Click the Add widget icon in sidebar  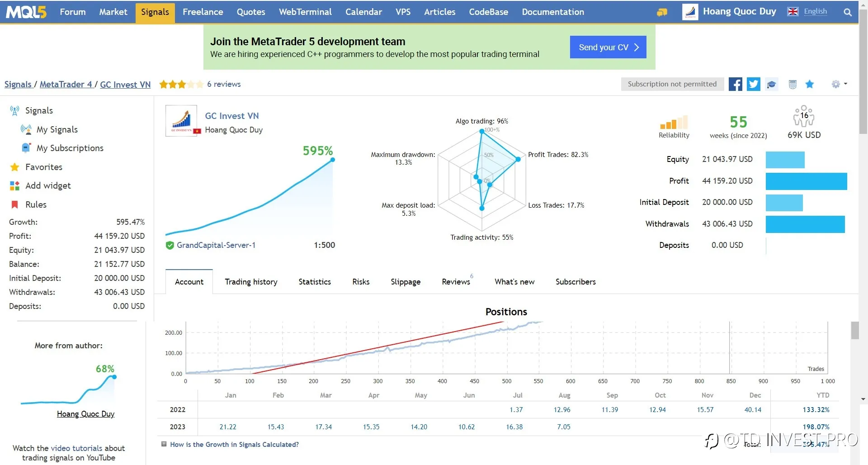point(14,185)
